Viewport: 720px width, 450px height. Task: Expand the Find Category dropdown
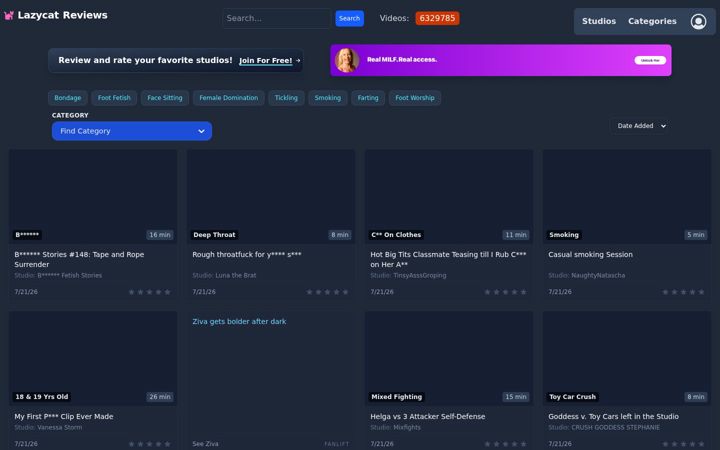pyautogui.click(x=132, y=131)
